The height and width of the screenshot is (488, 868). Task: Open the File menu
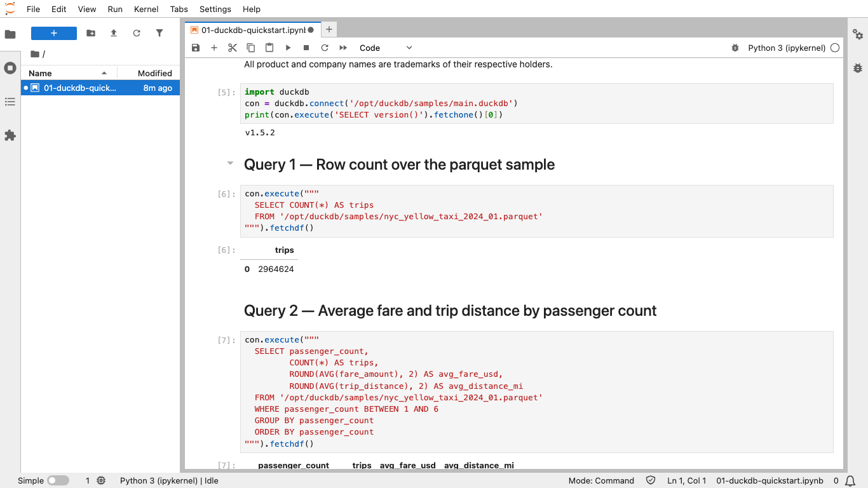33,9
